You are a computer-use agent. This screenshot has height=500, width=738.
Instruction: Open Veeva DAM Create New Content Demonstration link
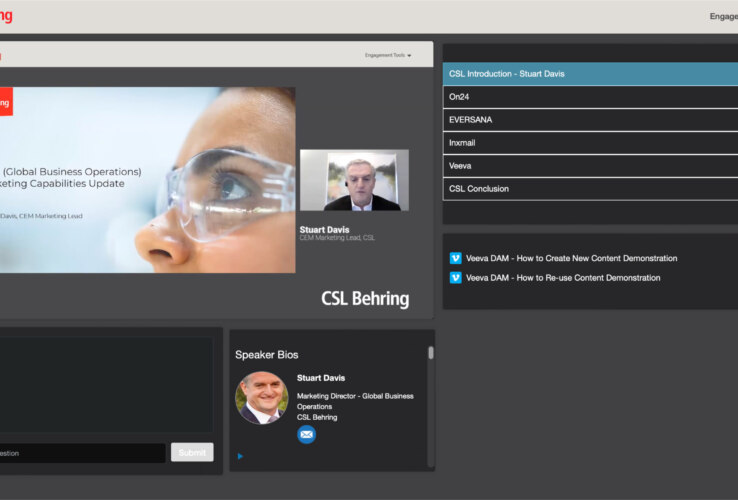pos(571,258)
